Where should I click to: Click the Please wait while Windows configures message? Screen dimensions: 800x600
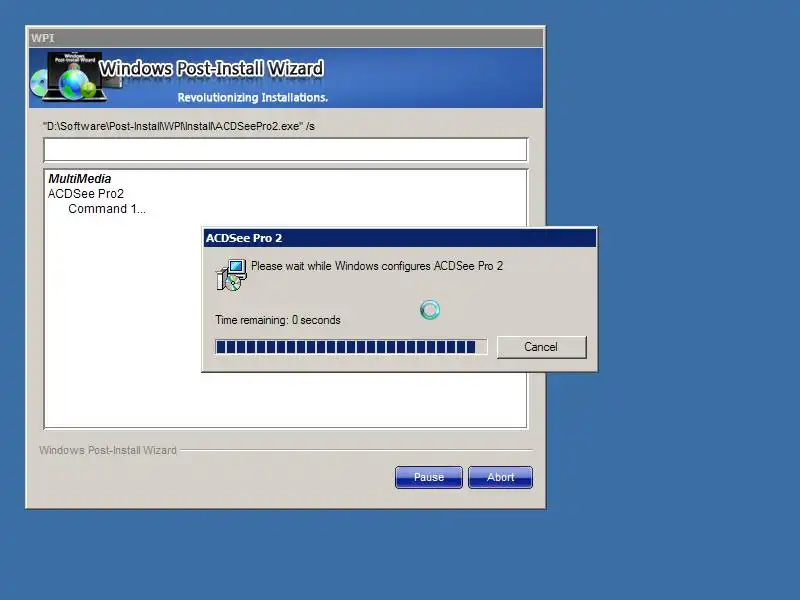(377, 266)
